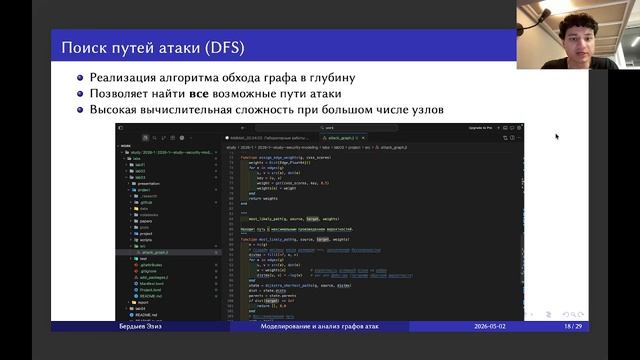
Task: Open the git branch icon in sidebar toolbar
Action: coord(164,138)
